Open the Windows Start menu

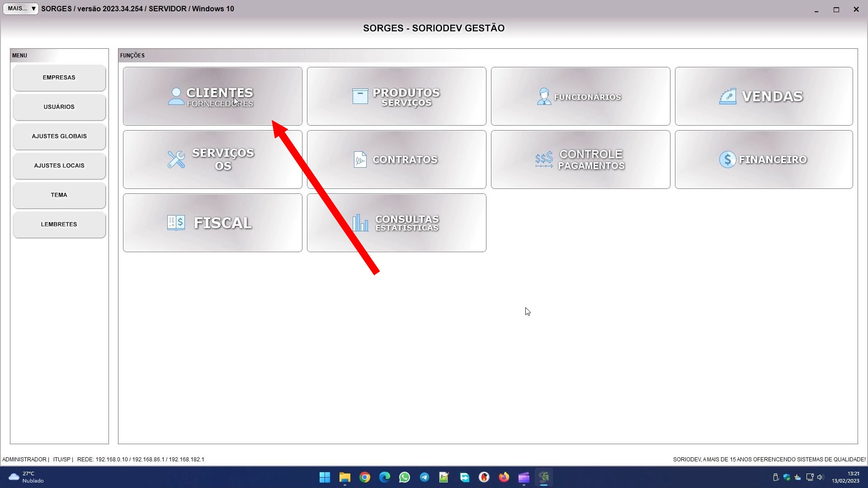(325, 477)
